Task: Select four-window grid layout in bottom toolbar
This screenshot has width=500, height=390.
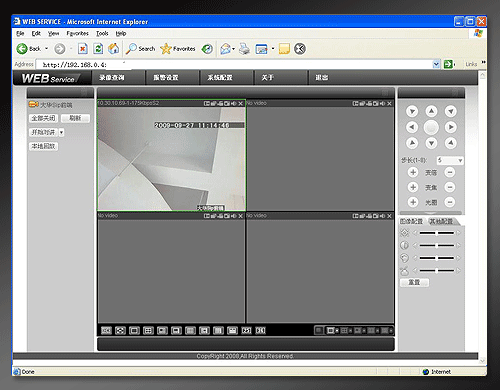Action: click(x=148, y=330)
